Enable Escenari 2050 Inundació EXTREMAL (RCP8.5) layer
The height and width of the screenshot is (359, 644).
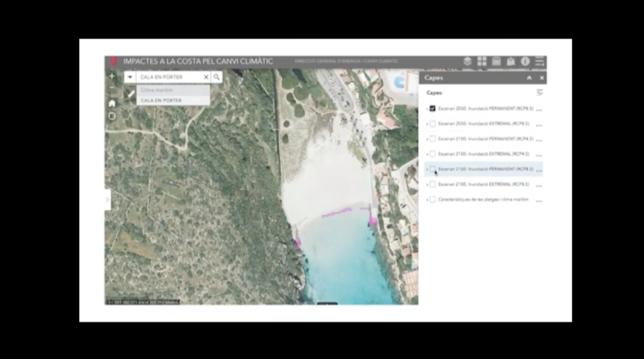[432, 124]
